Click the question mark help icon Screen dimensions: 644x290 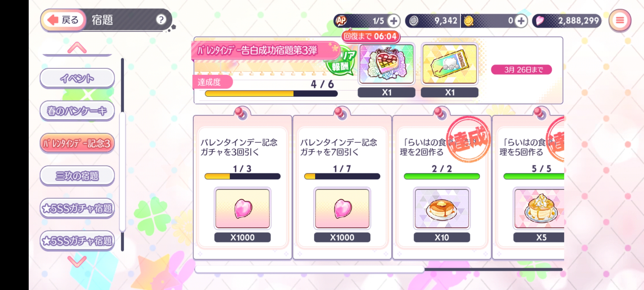[x=161, y=20]
